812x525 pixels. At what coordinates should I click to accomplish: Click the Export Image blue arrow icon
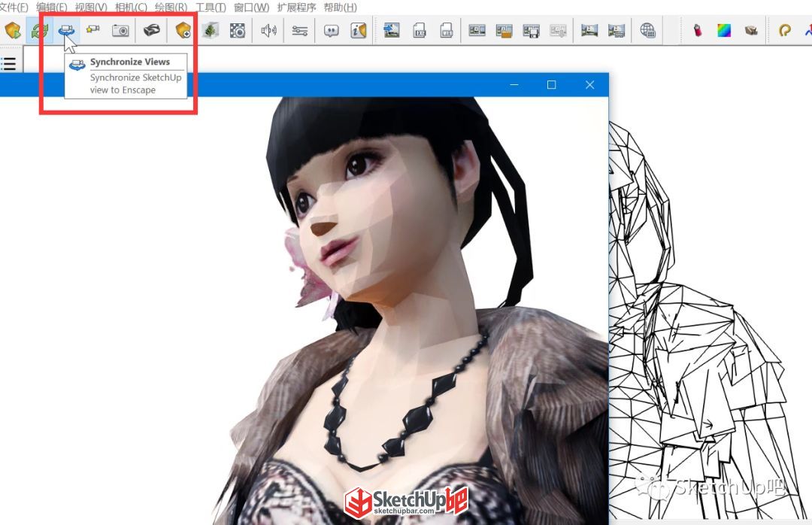coord(391,31)
